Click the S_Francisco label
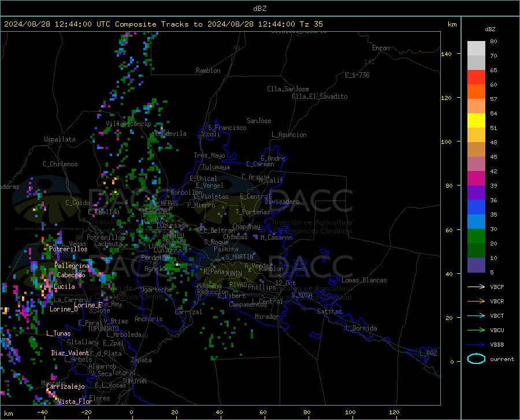Image resolution: width=520 pixels, height=420 pixels. [227, 128]
